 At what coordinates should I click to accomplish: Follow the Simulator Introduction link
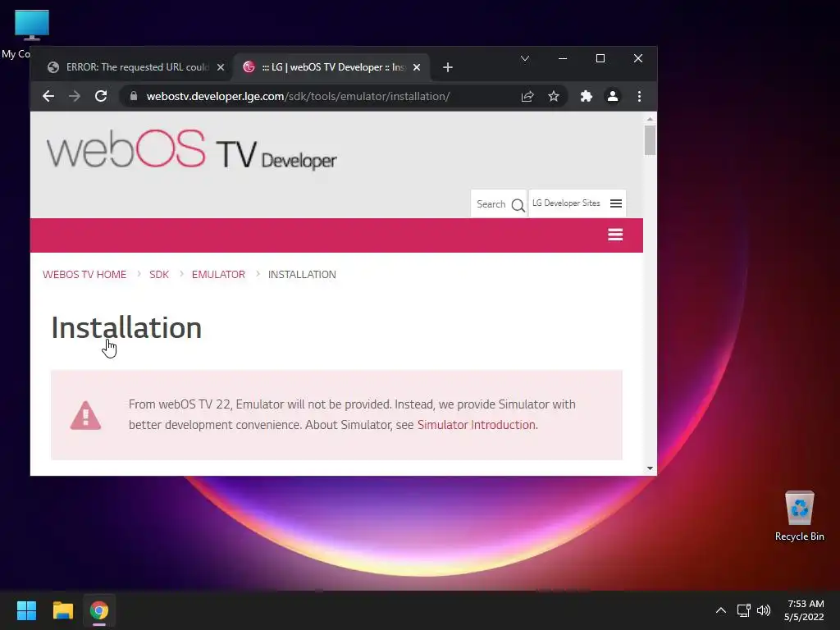coord(477,425)
